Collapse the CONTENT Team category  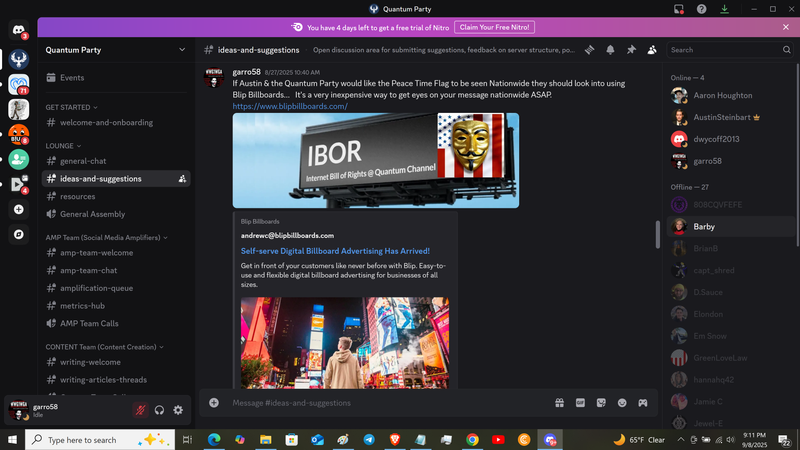pyautogui.click(x=105, y=347)
